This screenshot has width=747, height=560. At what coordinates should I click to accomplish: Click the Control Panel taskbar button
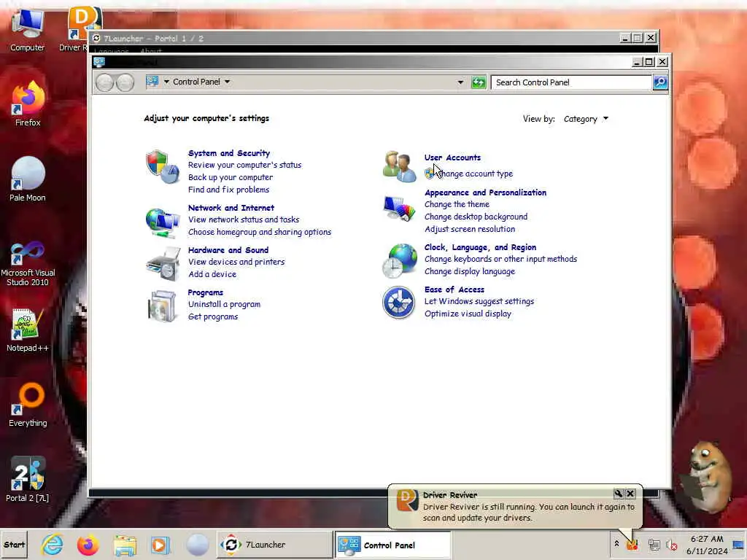click(392, 545)
